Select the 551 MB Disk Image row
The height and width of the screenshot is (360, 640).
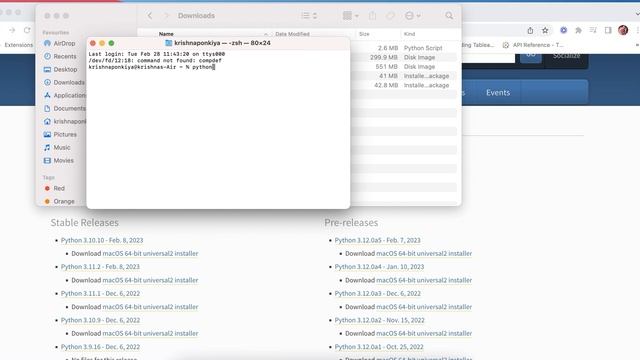click(404, 67)
